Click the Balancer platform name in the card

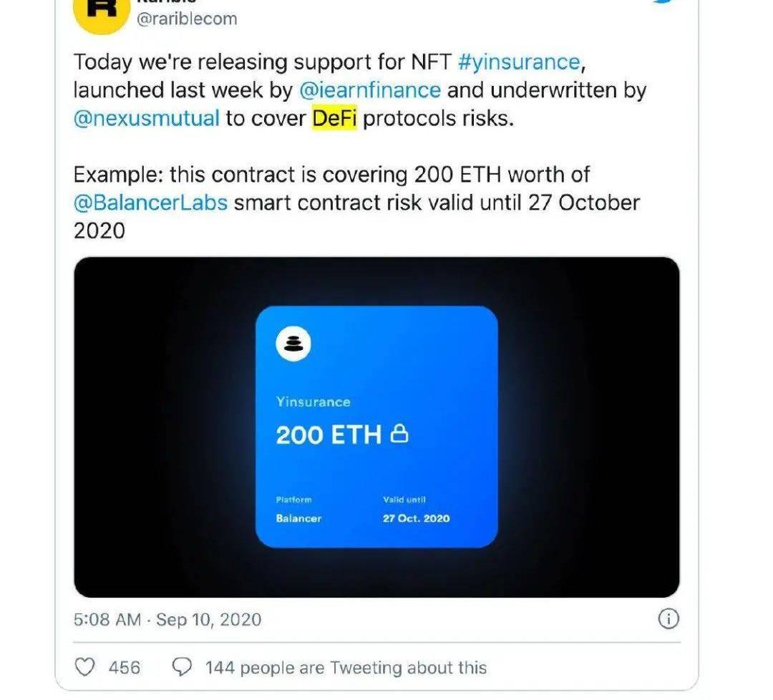pos(298,518)
